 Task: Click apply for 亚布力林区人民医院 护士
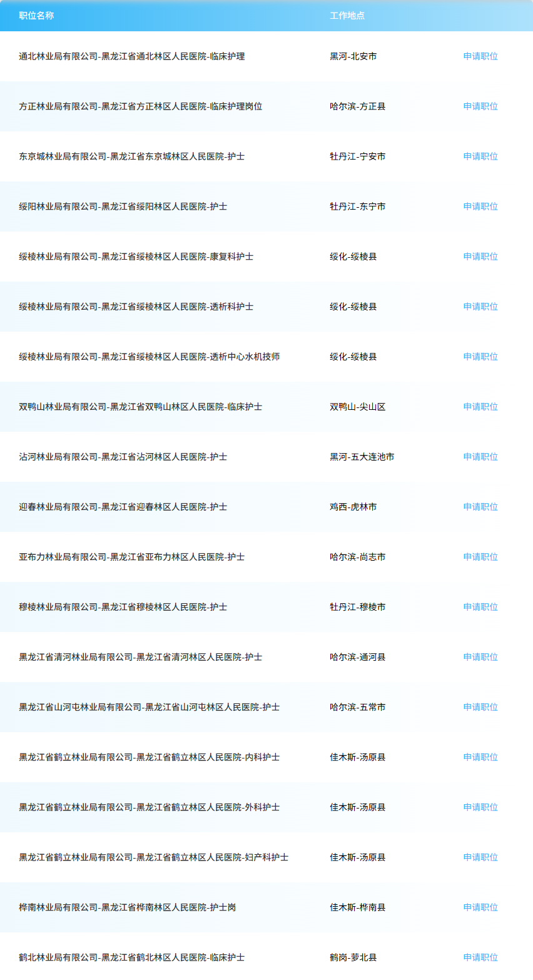point(480,556)
